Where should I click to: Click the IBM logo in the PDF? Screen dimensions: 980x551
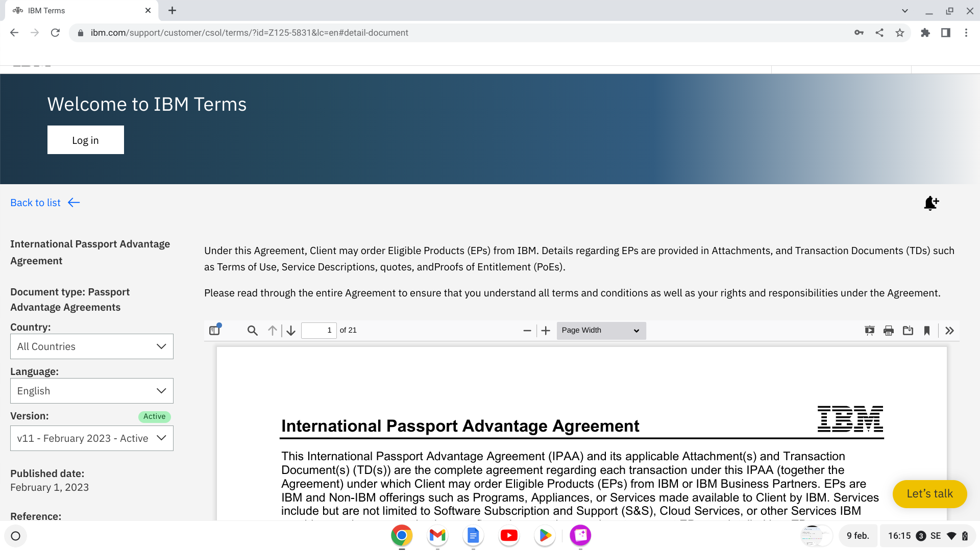[x=850, y=419]
